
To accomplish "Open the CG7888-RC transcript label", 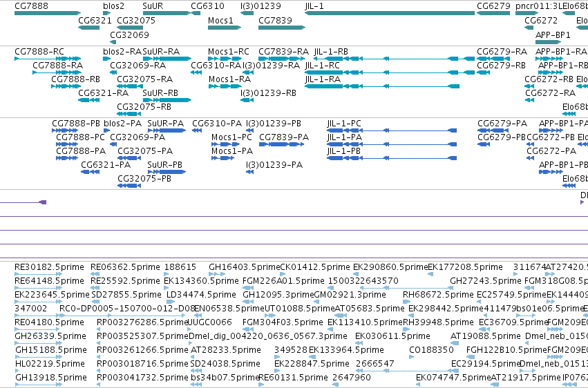I will pyautogui.click(x=39, y=51).
